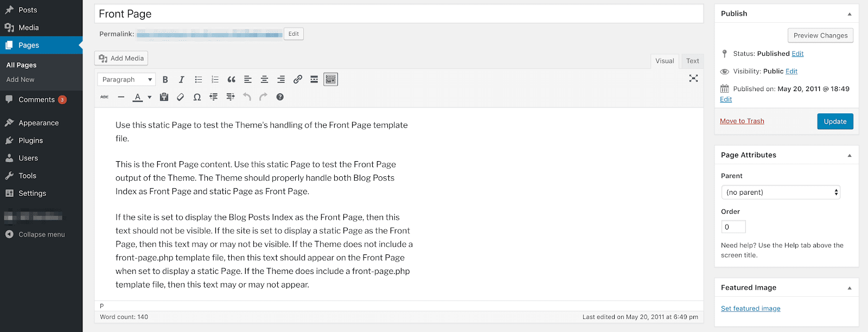Viewport: 868px width, 332px height.
Task: Click the Update button
Action: 835,122
